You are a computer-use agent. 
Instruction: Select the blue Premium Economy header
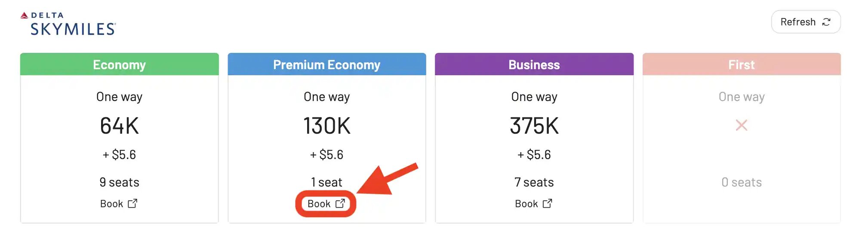(327, 64)
